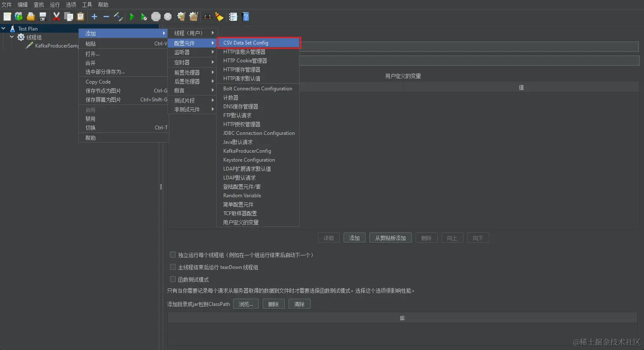Screen dimensions: 644x350
Task: Click the blue plus Expand All icon
Action: [x=94, y=17]
